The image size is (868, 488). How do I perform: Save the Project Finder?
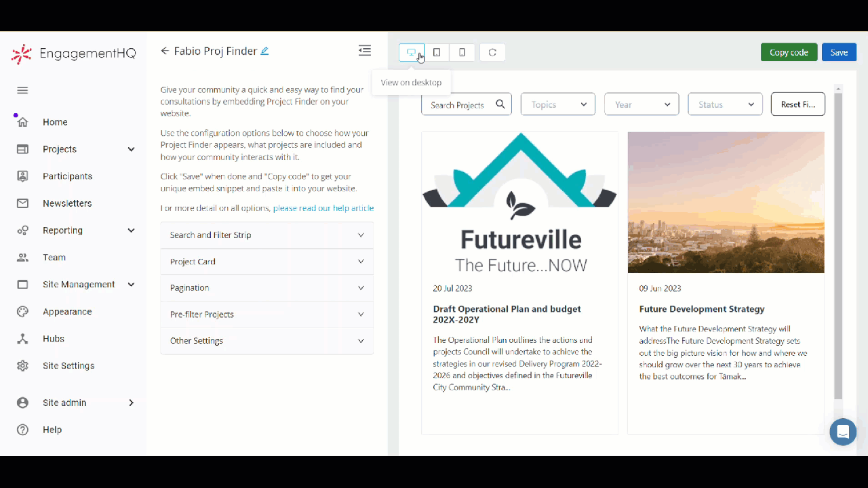tap(839, 52)
